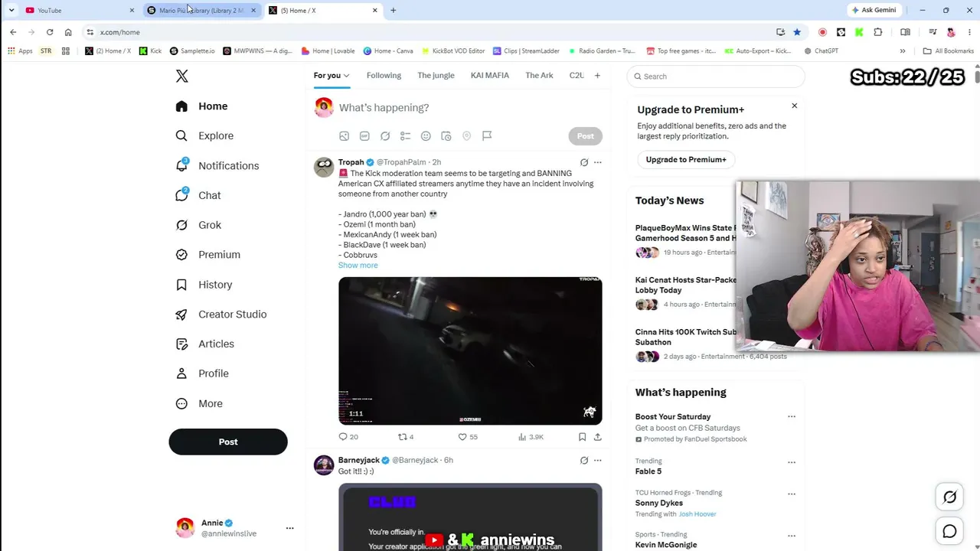Go to the Home page in the sidebar
This screenshot has height=551, width=980.
point(201,106)
